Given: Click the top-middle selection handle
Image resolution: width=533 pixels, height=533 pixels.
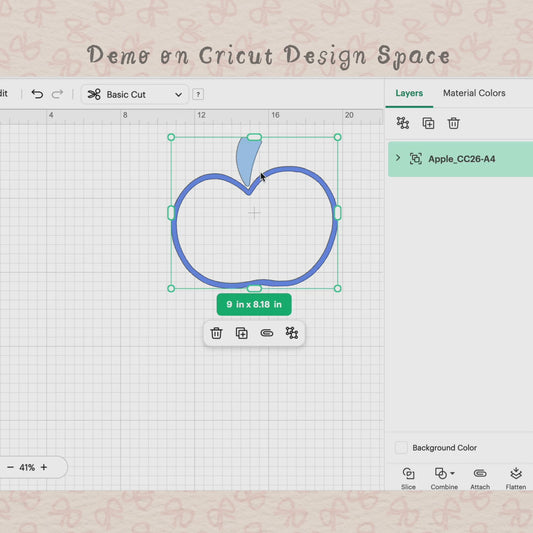Looking at the screenshot, I should (x=254, y=137).
